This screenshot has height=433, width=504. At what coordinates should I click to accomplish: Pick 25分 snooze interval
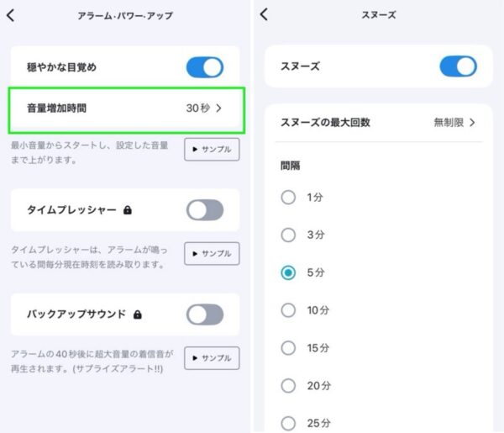[306, 423]
